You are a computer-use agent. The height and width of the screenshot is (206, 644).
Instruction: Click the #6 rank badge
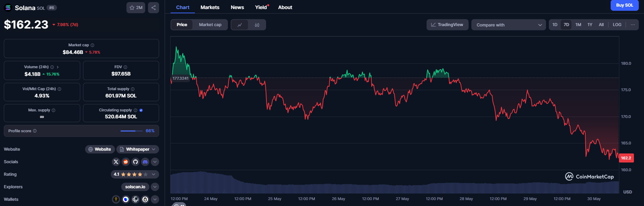[52, 8]
